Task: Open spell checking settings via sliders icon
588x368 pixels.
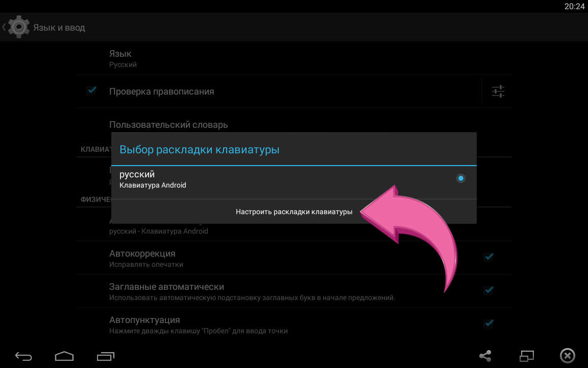Action: [x=497, y=91]
